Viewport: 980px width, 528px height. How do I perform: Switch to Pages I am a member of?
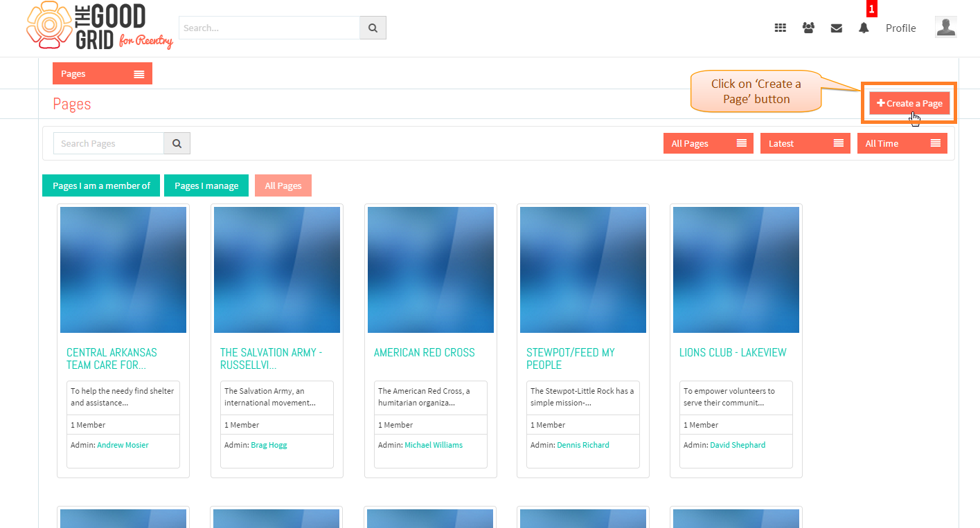pos(101,185)
